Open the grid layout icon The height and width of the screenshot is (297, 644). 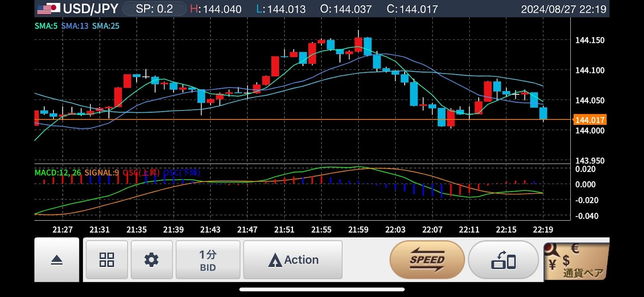pyautogui.click(x=107, y=260)
